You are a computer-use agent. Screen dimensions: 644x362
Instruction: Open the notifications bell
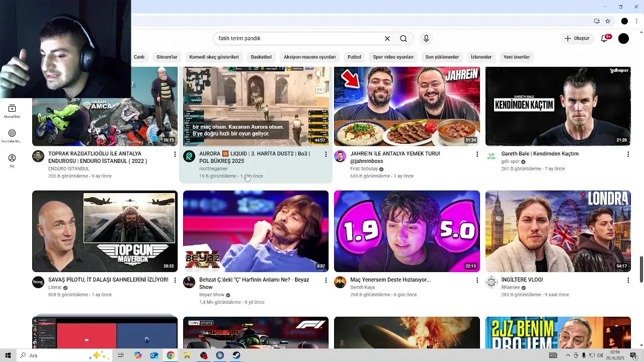point(605,38)
